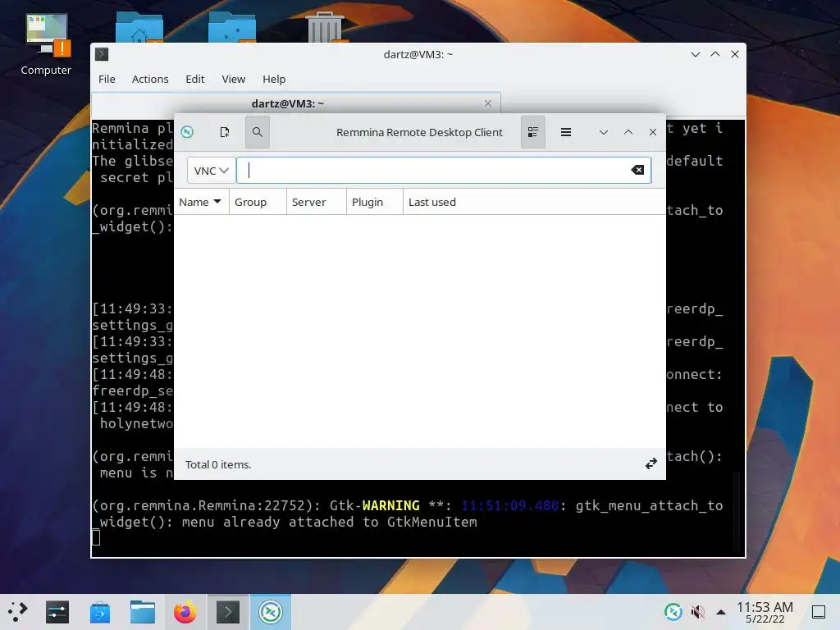Click the Remmina logo icon in the header bar
Viewport: 840px width, 630px height.
tap(187, 132)
